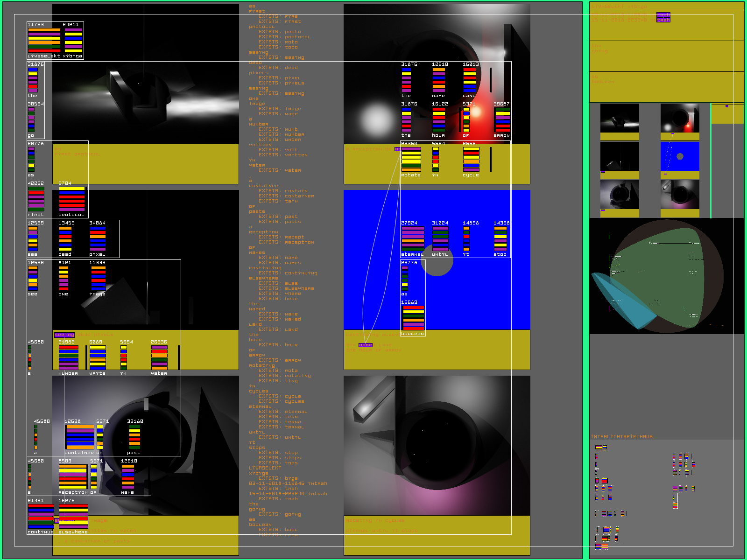Select the 'elsewhere' color-bar glyph

pos(73,516)
